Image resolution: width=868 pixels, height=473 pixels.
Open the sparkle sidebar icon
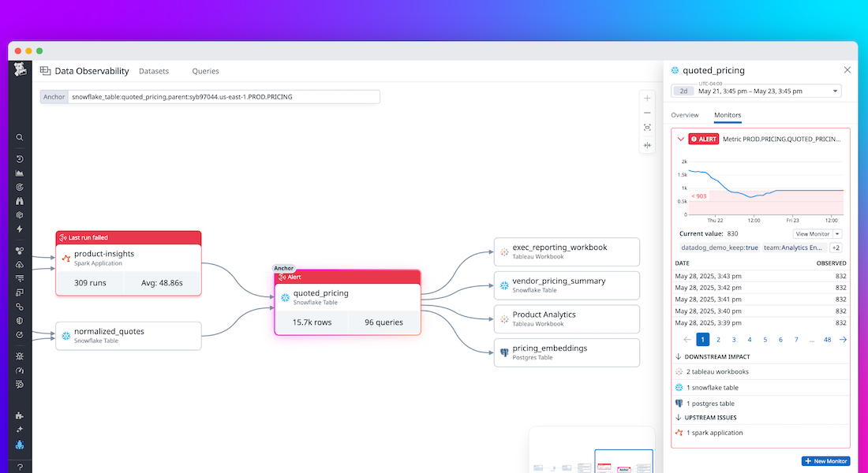point(20,430)
